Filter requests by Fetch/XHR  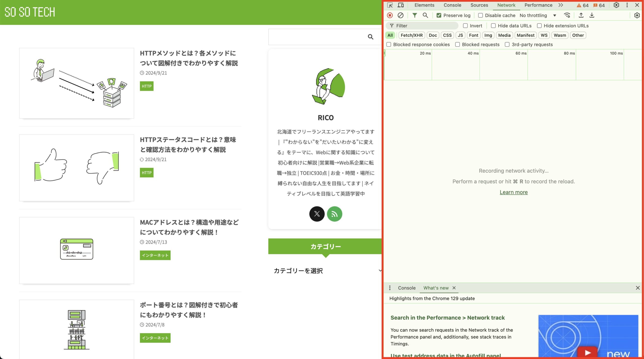point(412,35)
